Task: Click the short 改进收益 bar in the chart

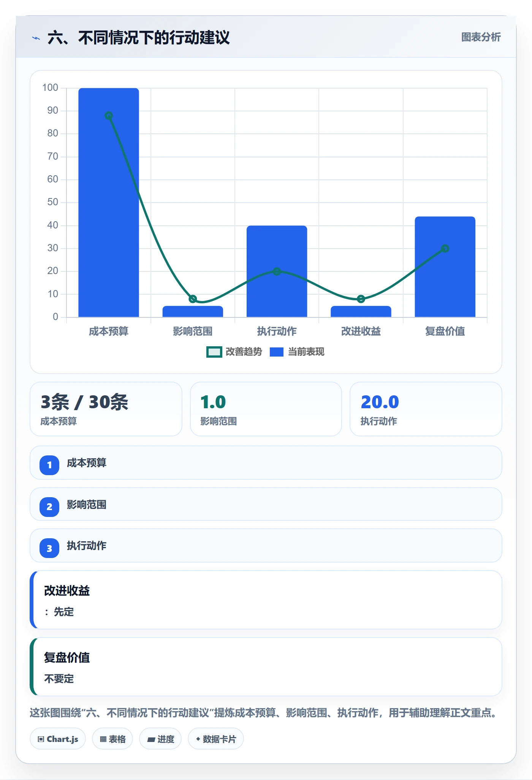Action: 361,311
